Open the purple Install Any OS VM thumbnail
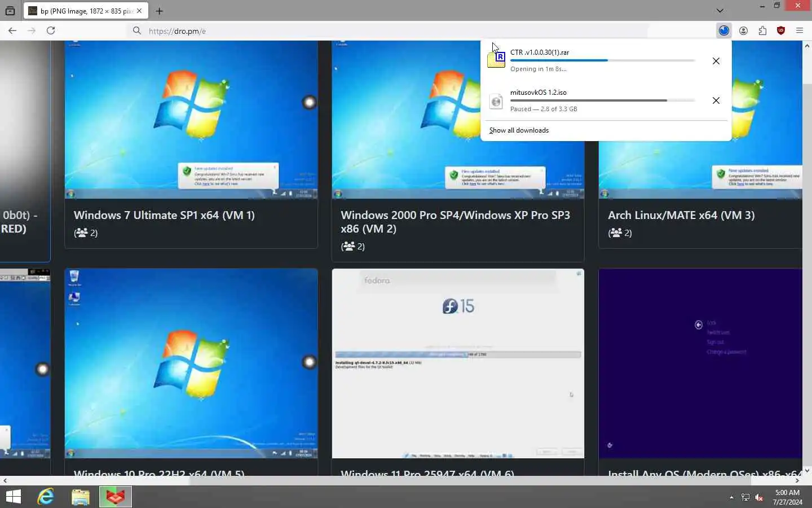This screenshot has height=508, width=812. click(x=700, y=364)
